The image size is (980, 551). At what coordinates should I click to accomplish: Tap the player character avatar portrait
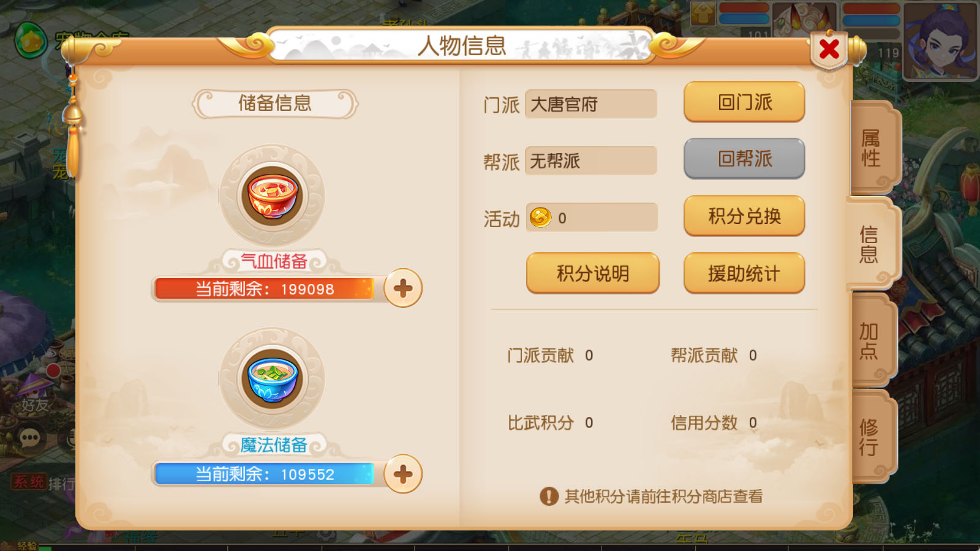(941, 41)
